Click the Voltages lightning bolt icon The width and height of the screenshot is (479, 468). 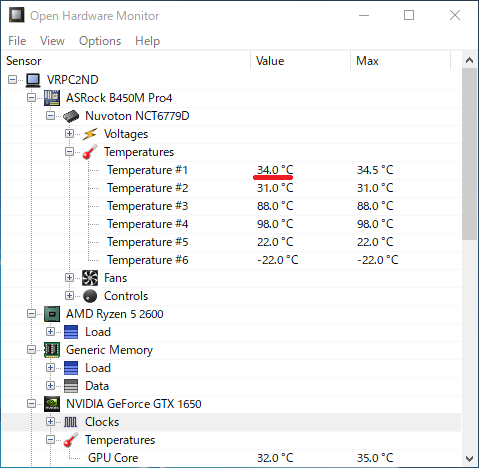[x=90, y=134]
